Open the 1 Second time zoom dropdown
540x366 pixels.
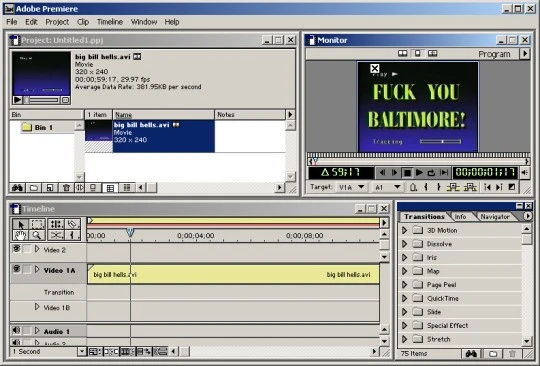[x=82, y=352]
